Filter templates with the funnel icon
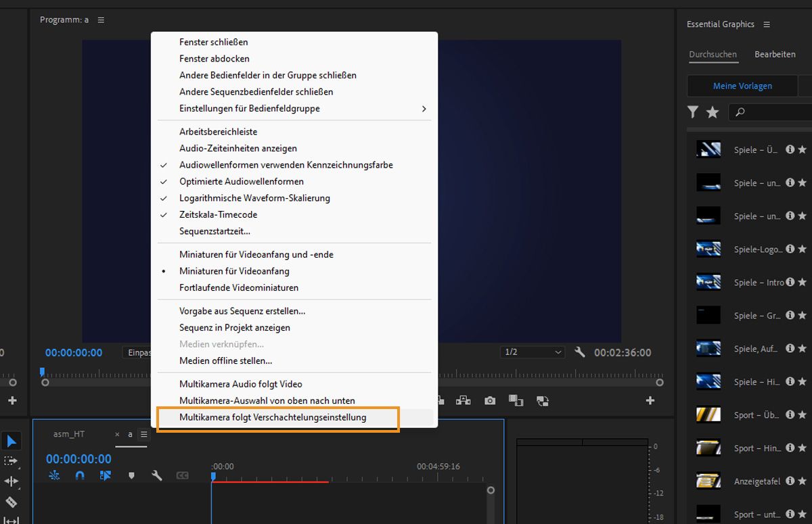 pyautogui.click(x=693, y=112)
